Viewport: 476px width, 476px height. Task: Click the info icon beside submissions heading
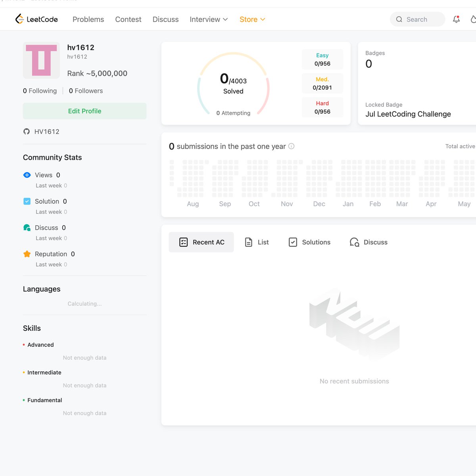pyautogui.click(x=291, y=146)
